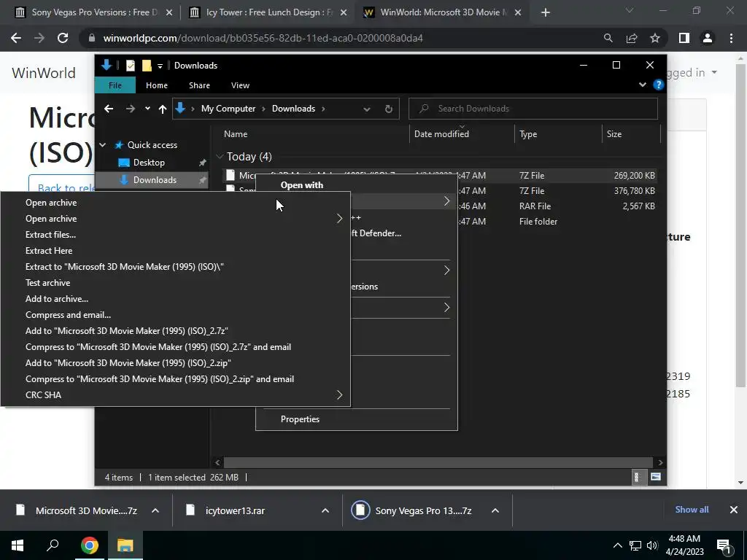The image size is (747, 560).
Task: Open Explorer help question mark icon
Action: tap(659, 85)
